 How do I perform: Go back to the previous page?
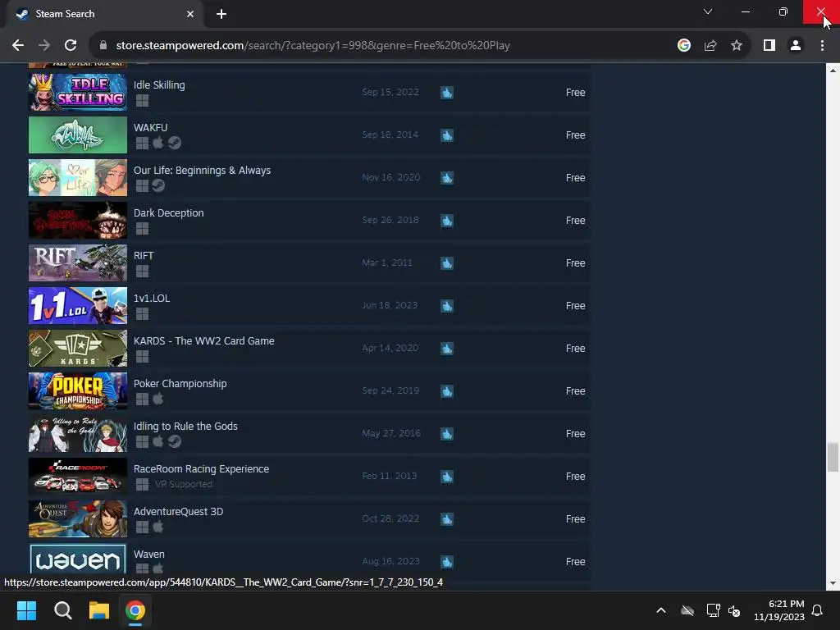[18, 46]
